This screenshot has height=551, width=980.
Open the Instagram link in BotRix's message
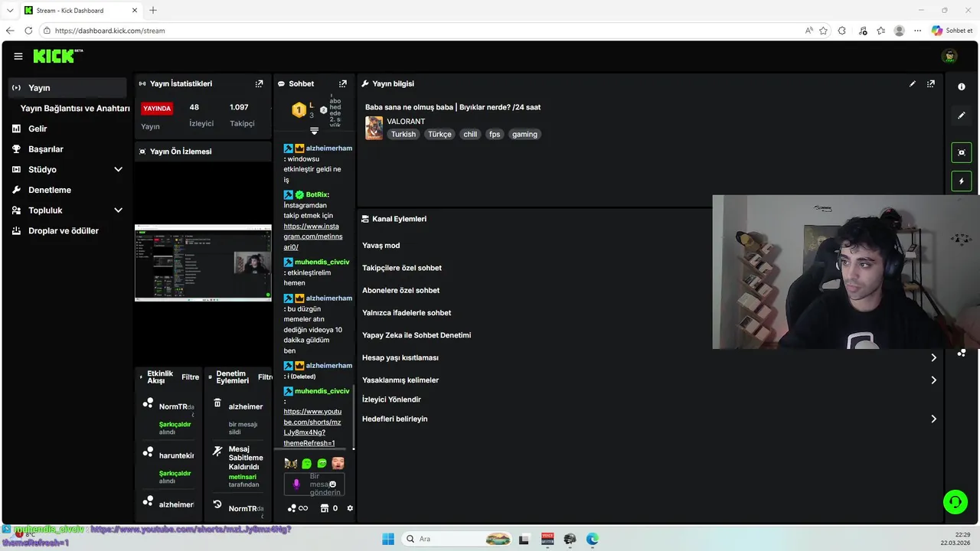tap(312, 236)
